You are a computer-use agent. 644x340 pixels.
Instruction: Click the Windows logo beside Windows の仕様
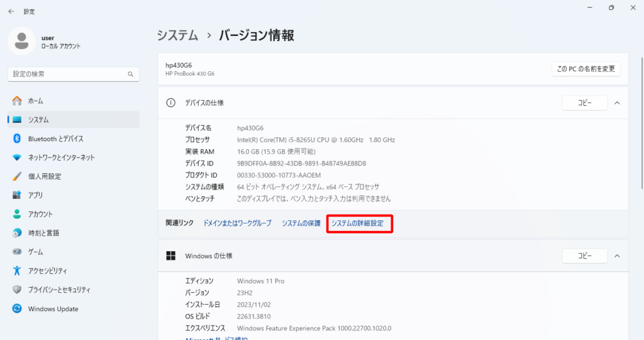click(171, 256)
